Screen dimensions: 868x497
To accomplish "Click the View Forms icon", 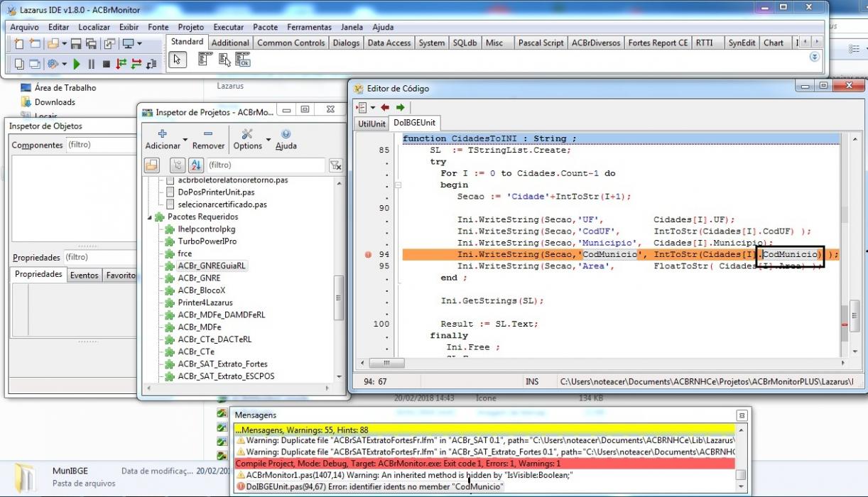I will pyautogui.click(x=35, y=64).
